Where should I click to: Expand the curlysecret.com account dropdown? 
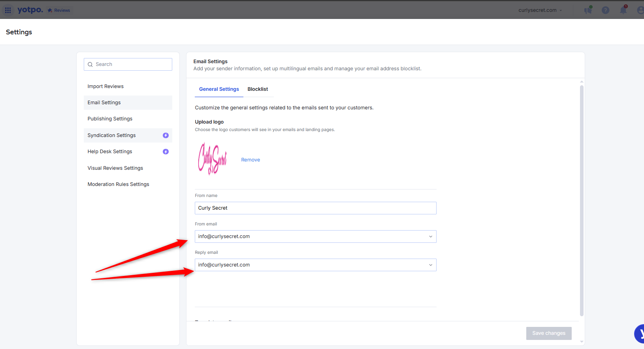click(540, 10)
